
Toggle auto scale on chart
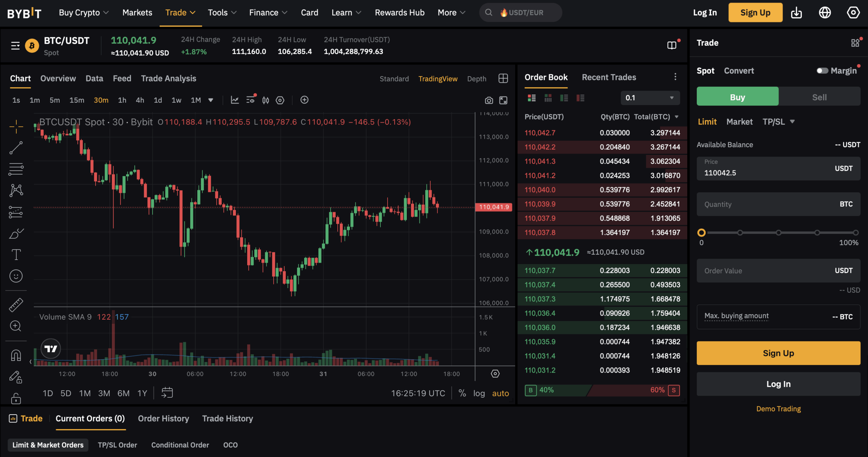click(x=500, y=393)
